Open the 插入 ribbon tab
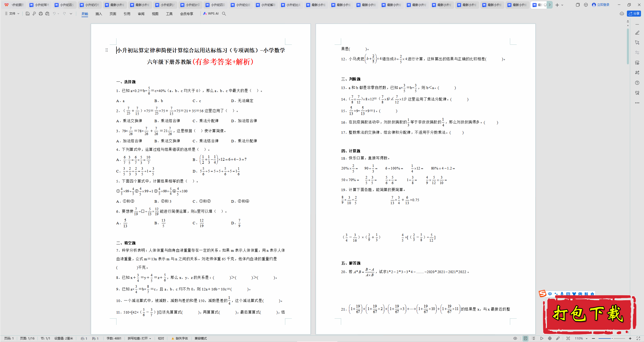The image size is (644, 342). pos(99,14)
